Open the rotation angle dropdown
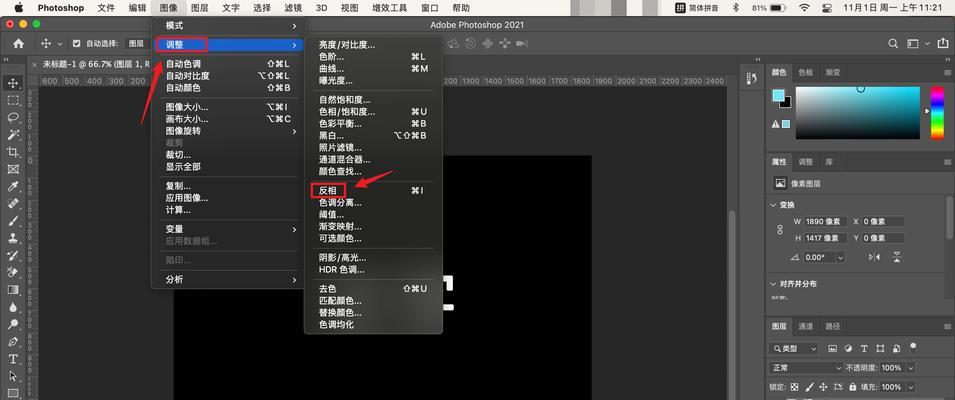This screenshot has height=400, width=955. [840, 258]
